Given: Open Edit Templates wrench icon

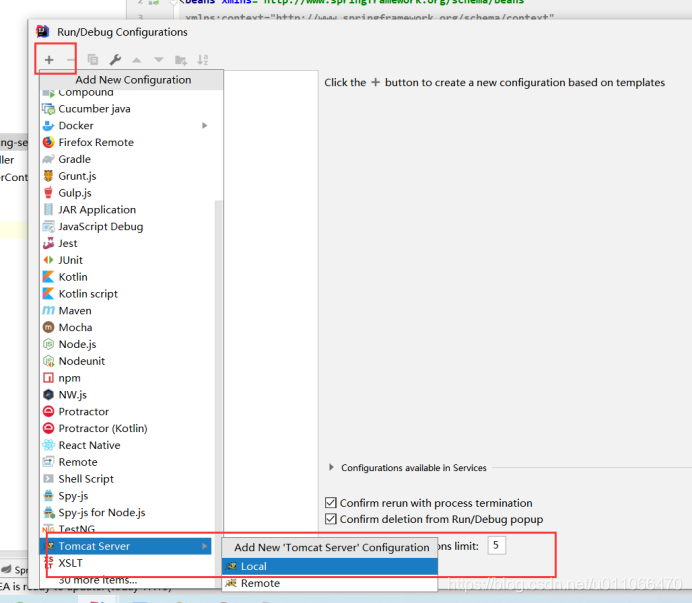Looking at the screenshot, I should 115,60.
